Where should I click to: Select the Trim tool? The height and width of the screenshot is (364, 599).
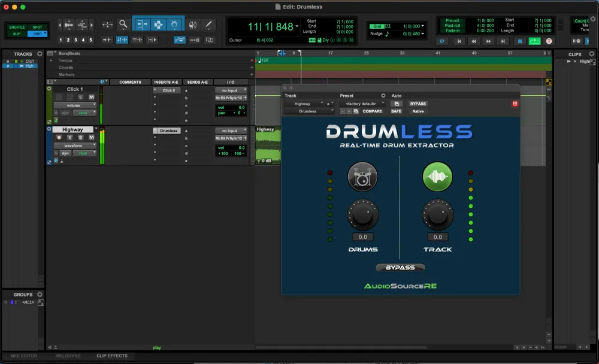pos(142,25)
